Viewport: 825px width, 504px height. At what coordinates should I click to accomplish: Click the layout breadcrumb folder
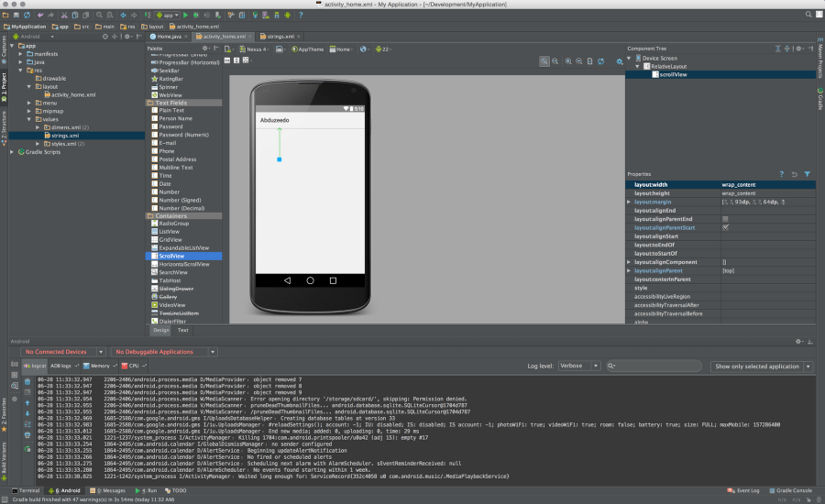click(x=152, y=27)
